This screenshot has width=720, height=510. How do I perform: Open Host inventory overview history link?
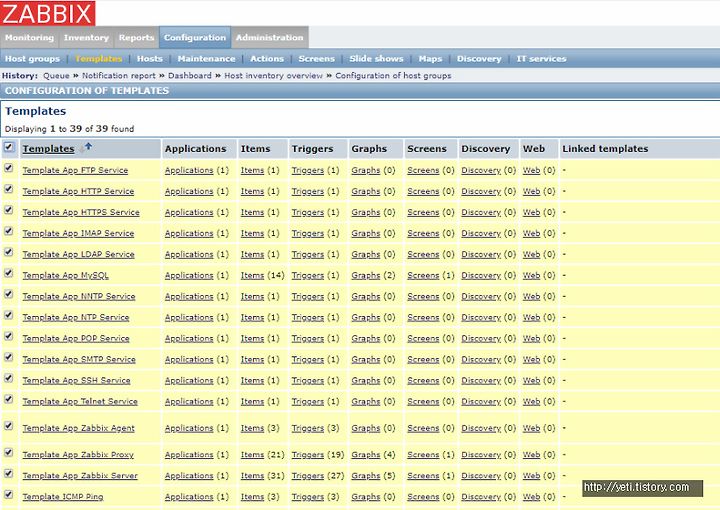[x=273, y=76]
